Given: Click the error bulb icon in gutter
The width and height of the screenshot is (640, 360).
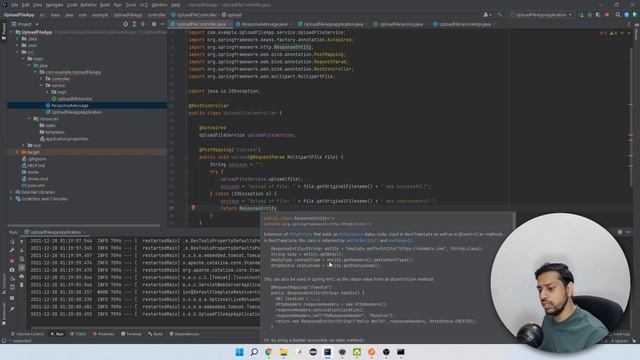Looking at the screenshot, I should 193,207.
